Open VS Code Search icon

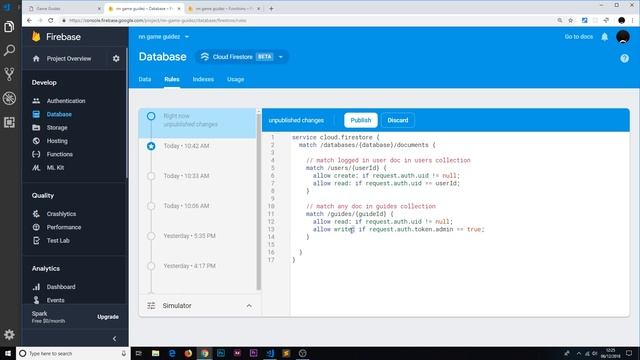click(x=9, y=50)
